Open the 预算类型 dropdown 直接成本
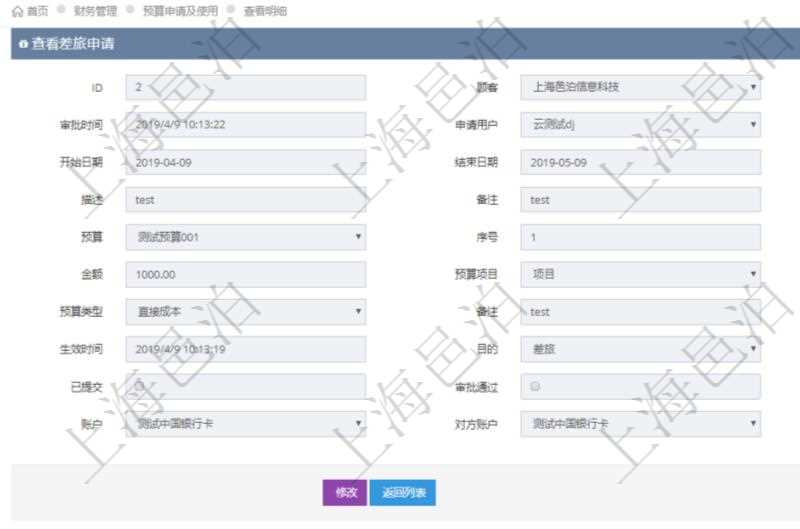This screenshot has height=529, width=800. (245, 312)
